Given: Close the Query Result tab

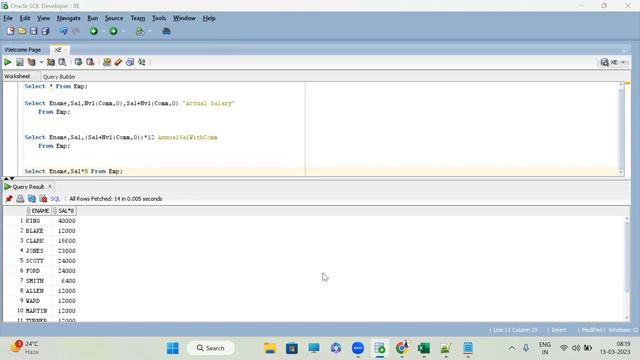Looking at the screenshot, I should click(x=50, y=187).
